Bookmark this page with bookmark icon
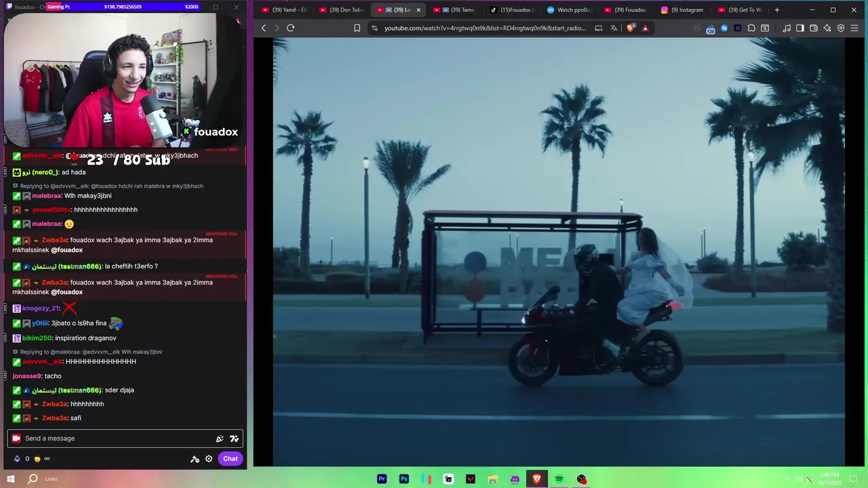This screenshot has width=868, height=488. click(357, 28)
